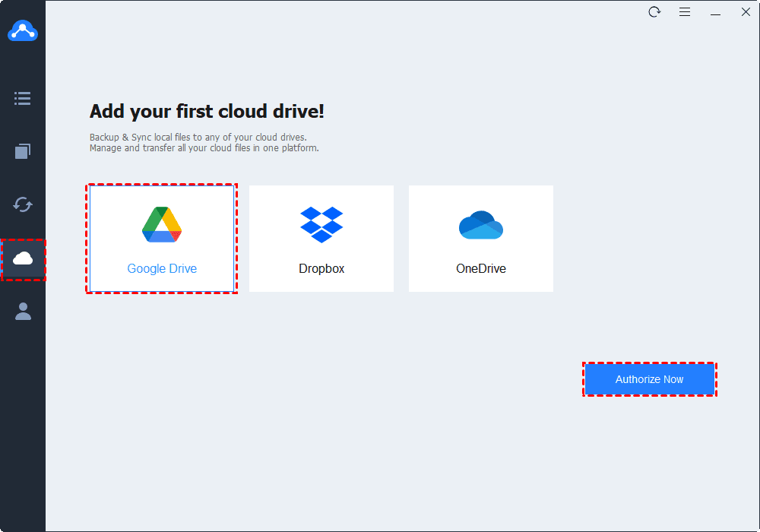Open the hamburger menu in title bar
This screenshot has width=760, height=532.
point(685,12)
